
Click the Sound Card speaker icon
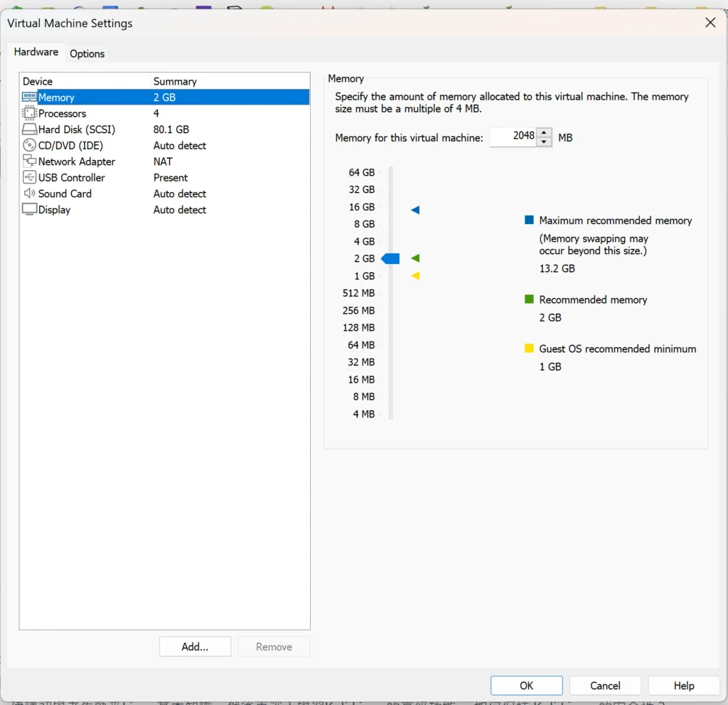(29, 193)
